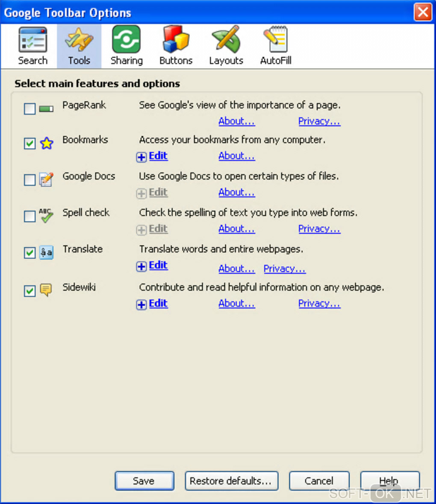The width and height of the screenshot is (436, 504).
Task: Open the Search options icon
Action: [x=33, y=40]
